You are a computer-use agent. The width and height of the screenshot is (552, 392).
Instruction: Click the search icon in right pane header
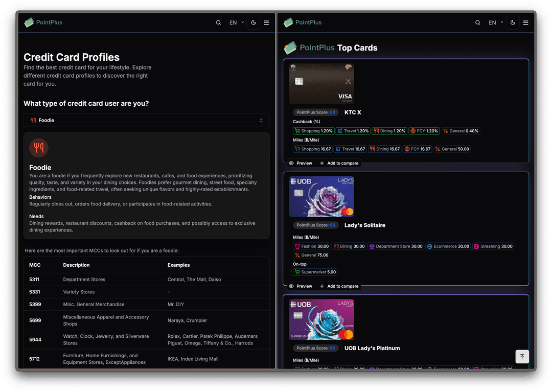477,22
